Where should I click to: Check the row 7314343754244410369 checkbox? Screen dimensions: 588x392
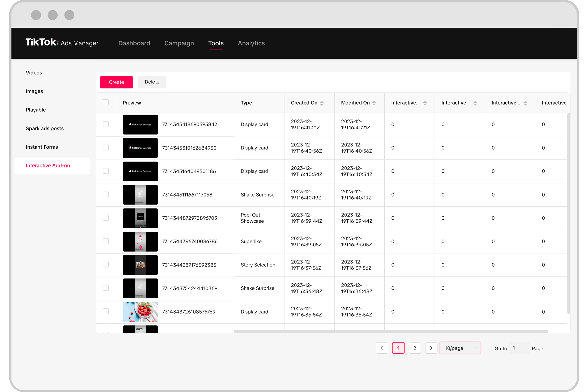pyautogui.click(x=106, y=288)
